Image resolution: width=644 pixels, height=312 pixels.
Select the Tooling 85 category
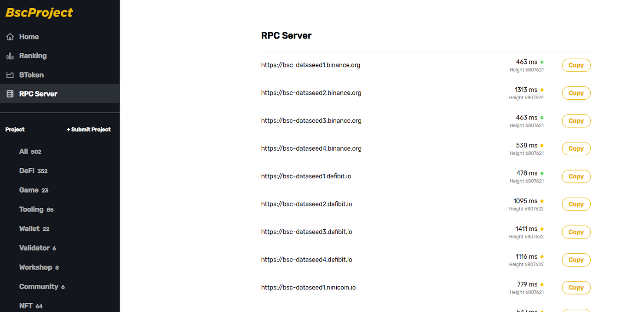click(36, 210)
